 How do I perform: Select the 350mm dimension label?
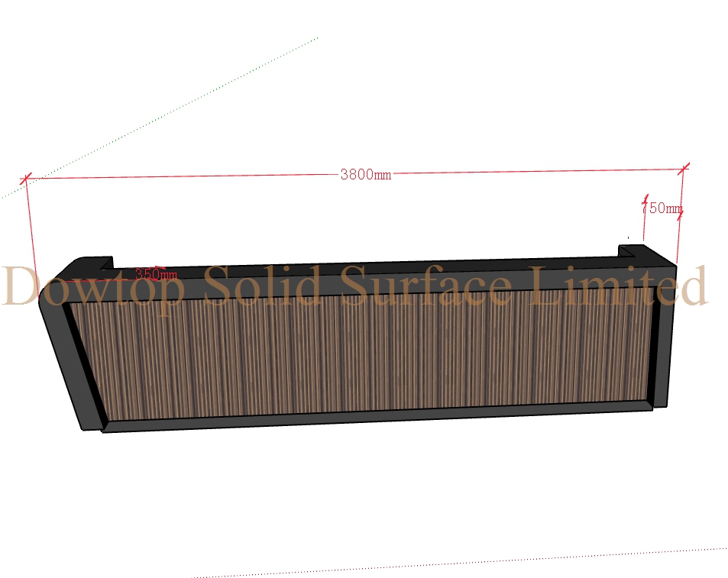(x=156, y=274)
